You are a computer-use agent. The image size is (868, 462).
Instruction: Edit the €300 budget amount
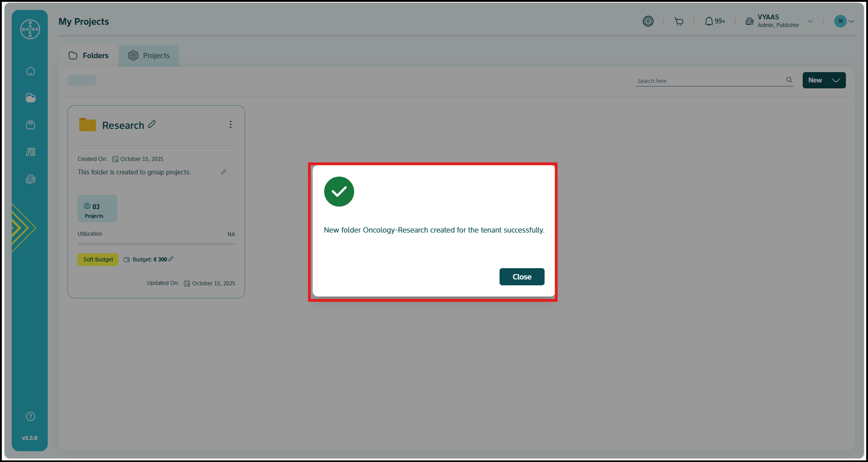171,259
